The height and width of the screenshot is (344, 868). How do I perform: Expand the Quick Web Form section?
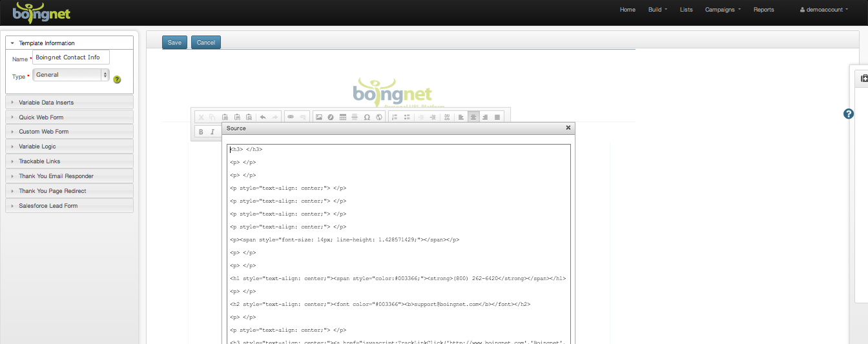(69, 117)
